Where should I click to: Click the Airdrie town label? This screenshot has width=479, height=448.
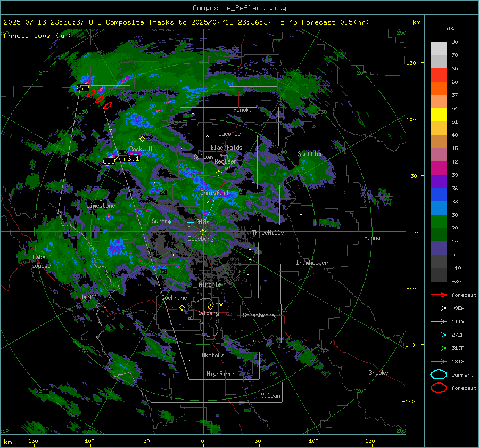click(210, 284)
